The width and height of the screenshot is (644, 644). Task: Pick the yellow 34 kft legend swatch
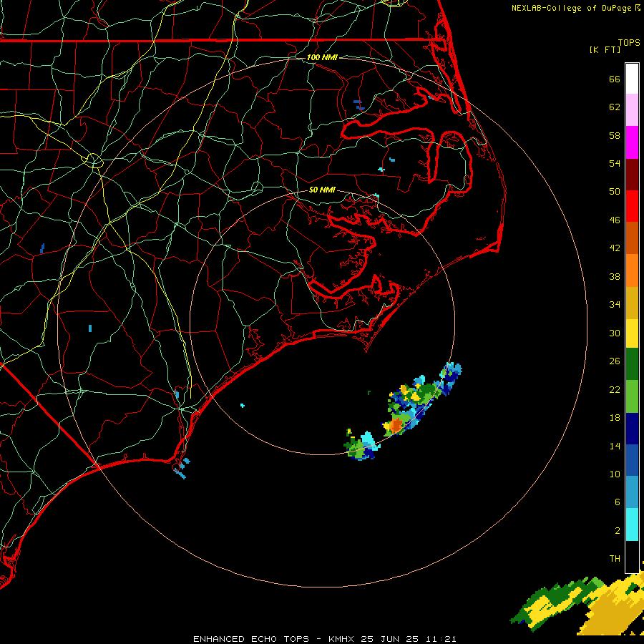(632, 333)
